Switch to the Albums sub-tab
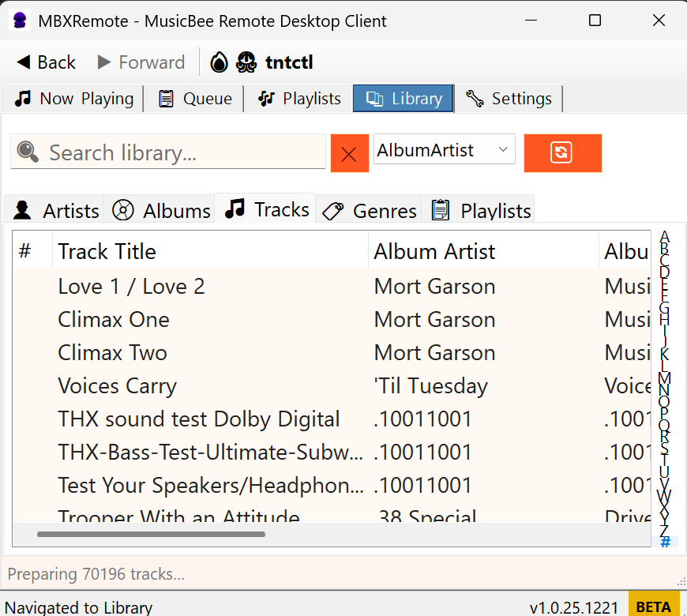 pyautogui.click(x=161, y=211)
